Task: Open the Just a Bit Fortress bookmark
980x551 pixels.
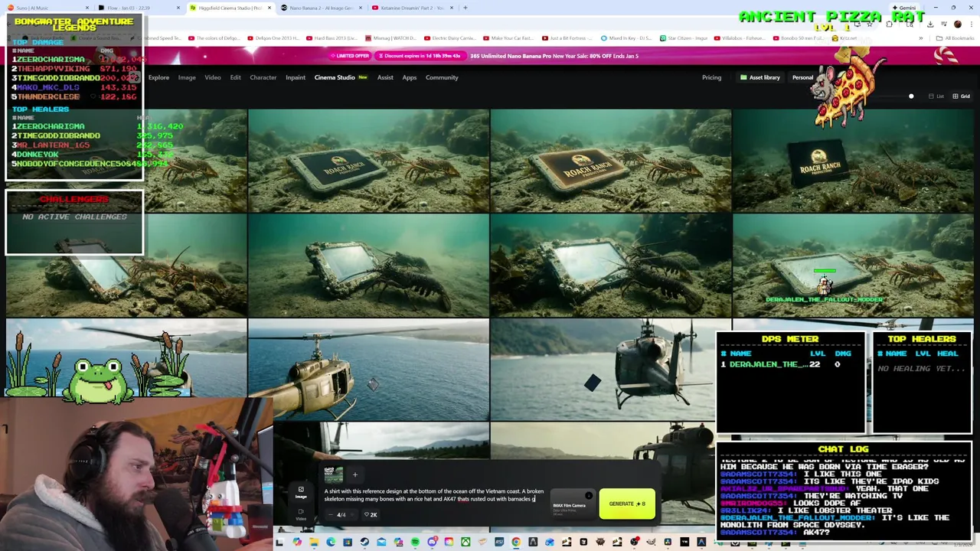Action: pos(568,38)
